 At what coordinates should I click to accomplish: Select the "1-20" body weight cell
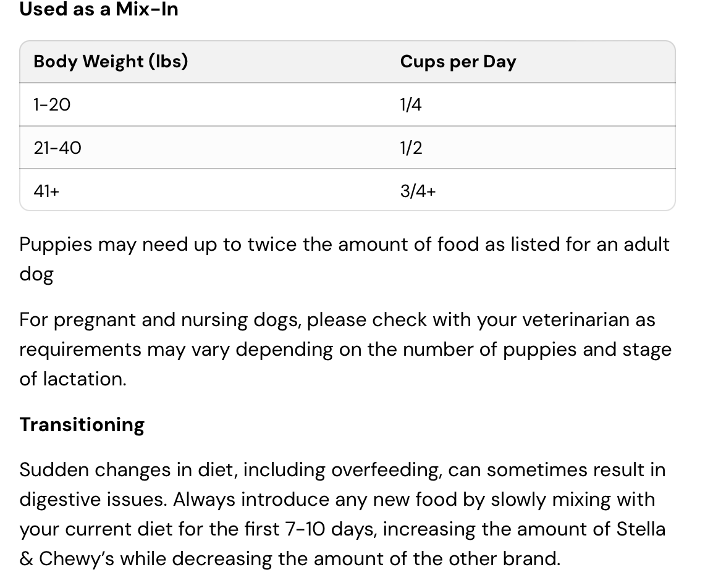point(52,105)
